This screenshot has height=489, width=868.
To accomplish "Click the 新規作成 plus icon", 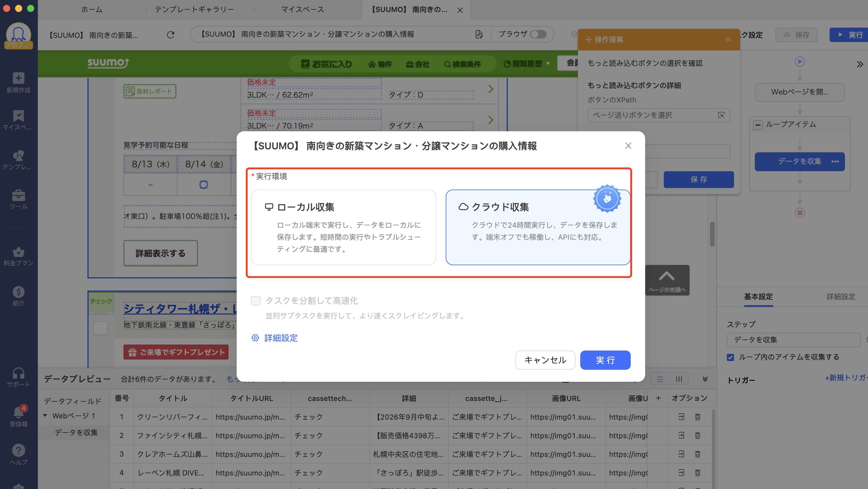I will pos(19,78).
